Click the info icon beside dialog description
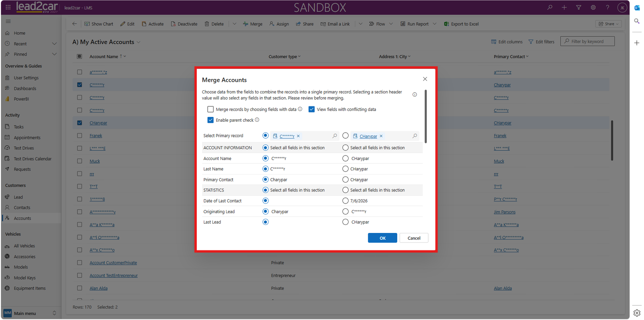 [x=415, y=95]
